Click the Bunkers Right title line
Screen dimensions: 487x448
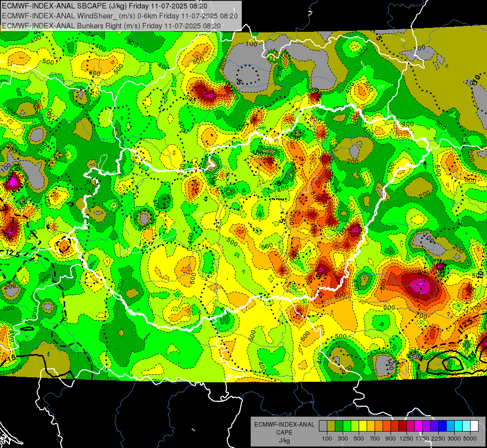pos(111,26)
